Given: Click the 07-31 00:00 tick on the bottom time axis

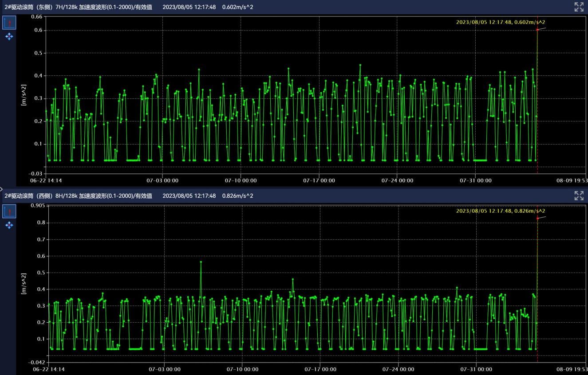Looking at the screenshot, I should (x=475, y=369).
